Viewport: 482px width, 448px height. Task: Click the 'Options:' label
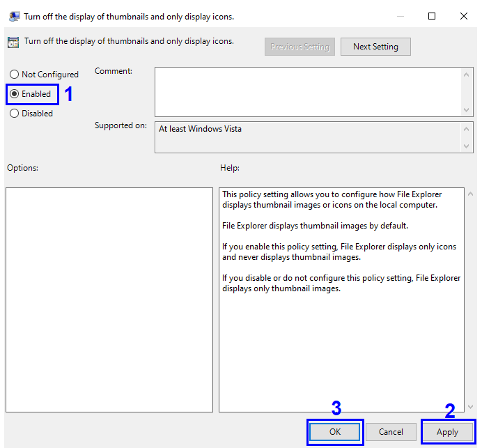pyautogui.click(x=23, y=168)
